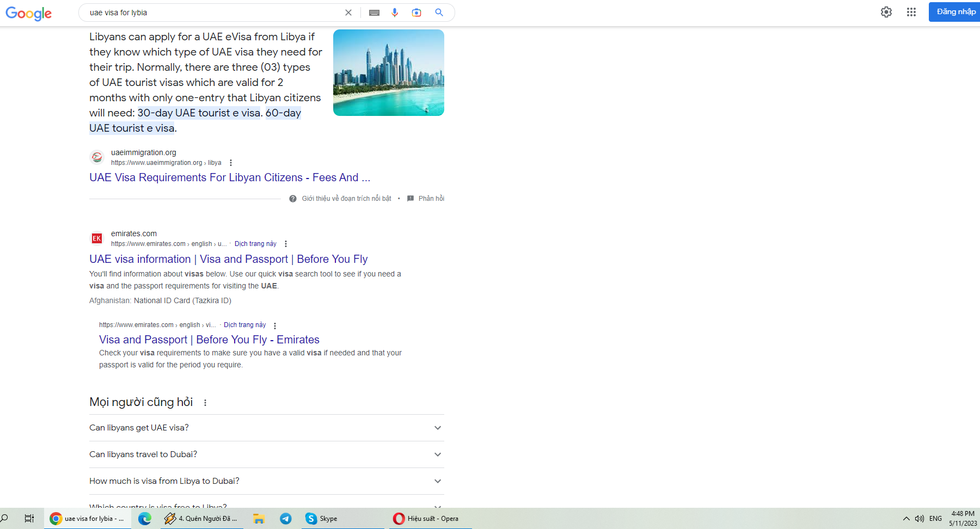The height and width of the screenshot is (529, 980).
Task: Search by image with camera icon
Action: (x=416, y=13)
